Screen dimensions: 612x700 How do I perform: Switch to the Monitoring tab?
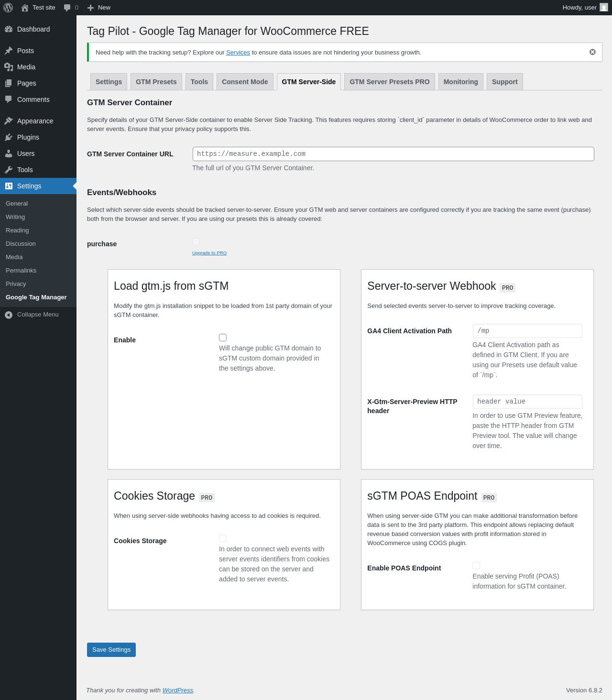[x=461, y=82]
